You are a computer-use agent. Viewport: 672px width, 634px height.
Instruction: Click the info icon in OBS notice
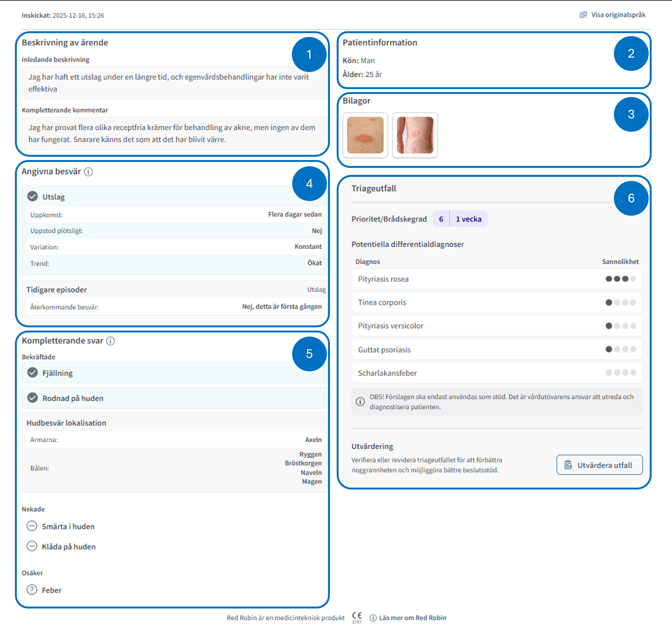tap(360, 401)
